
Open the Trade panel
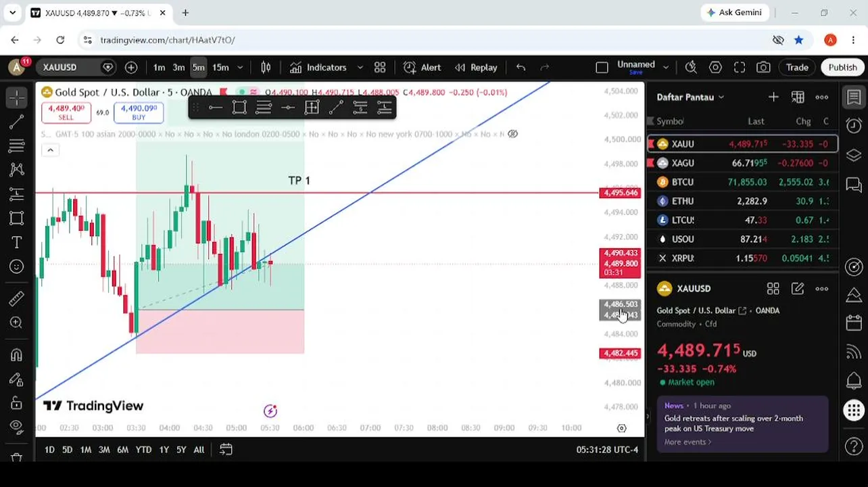pyautogui.click(x=797, y=67)
